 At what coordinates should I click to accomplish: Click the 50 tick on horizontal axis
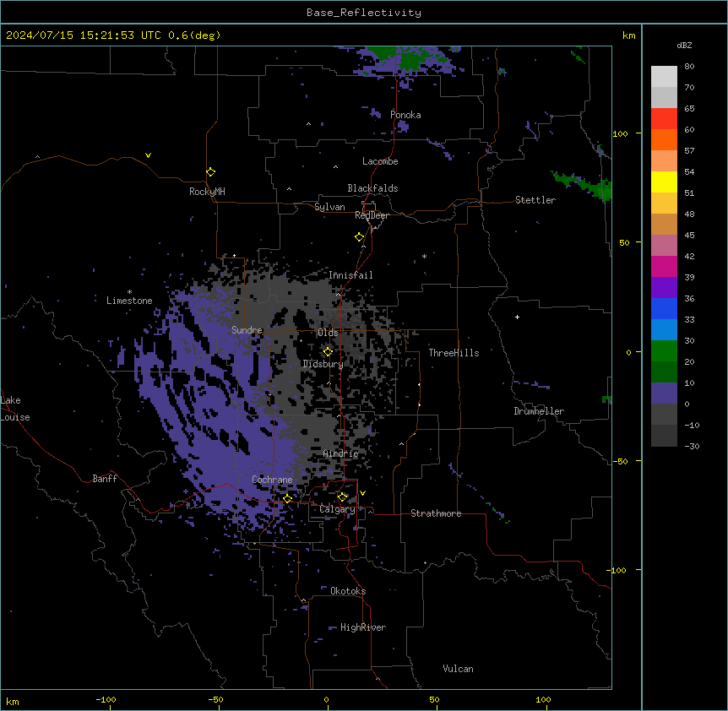(x=434, y=699)
